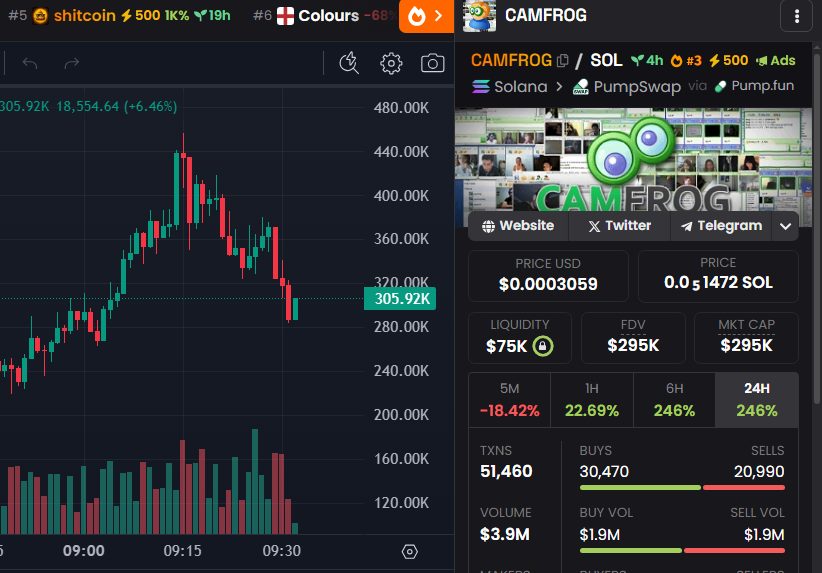Screen dimensions: 822x573
Task: Open the token Twitter button
Action: pyautogui.click(x=619, y=226)
